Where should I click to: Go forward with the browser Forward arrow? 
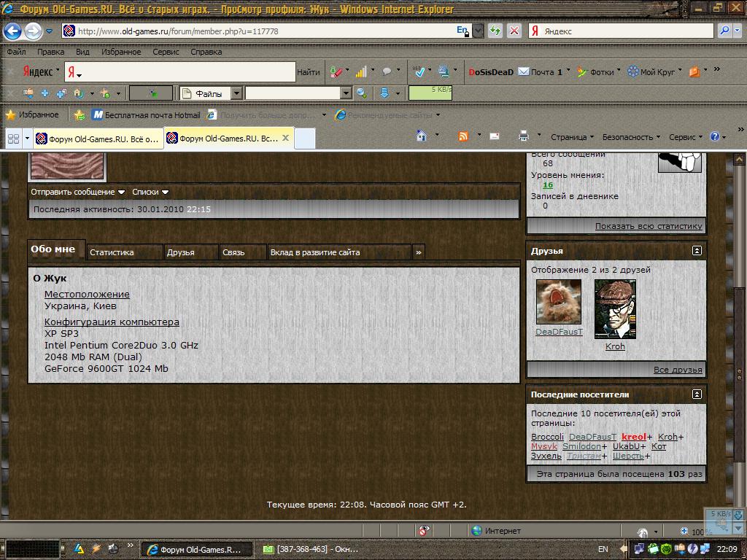[32, 31]
